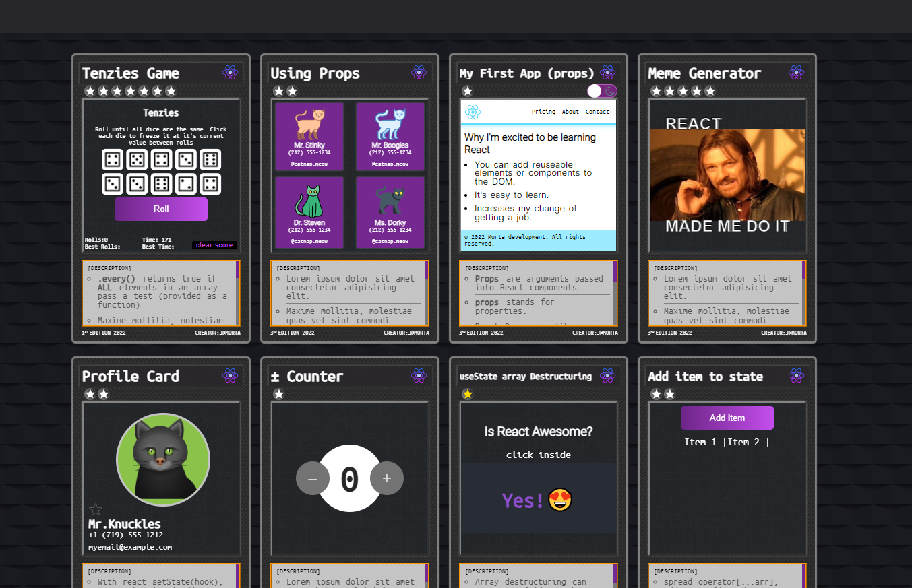Click the Mr.Knuckles name text
The width and height of the screenshot is (912, 588).
pyautogui.click(x=125, y=524)
